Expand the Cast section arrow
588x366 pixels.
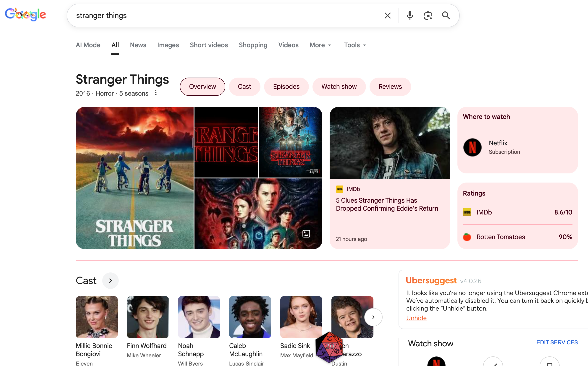[110, 281]
